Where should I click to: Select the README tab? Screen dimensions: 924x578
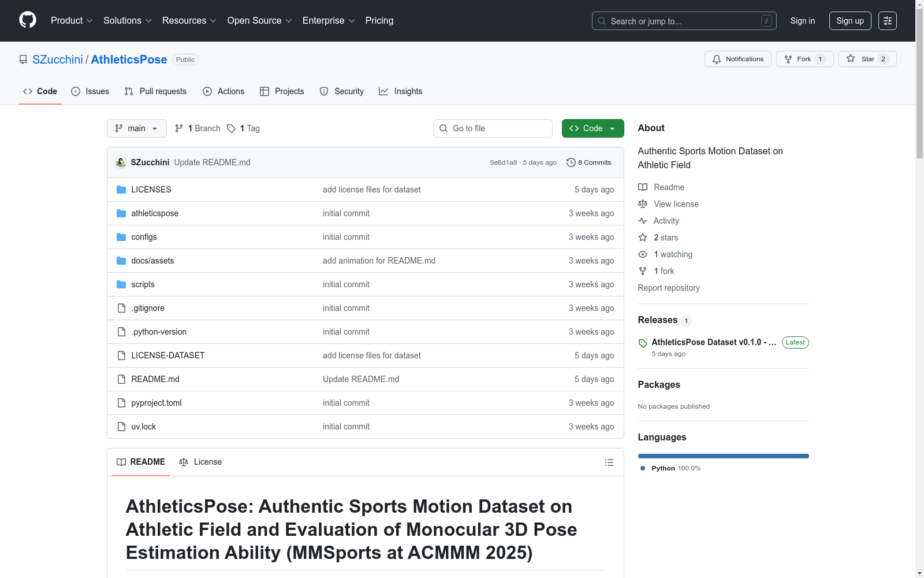tap(141, 462)
